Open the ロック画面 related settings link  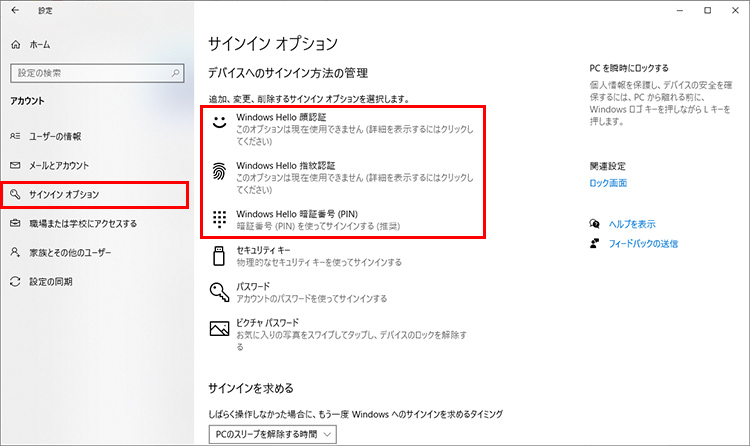tap(608, 184)
